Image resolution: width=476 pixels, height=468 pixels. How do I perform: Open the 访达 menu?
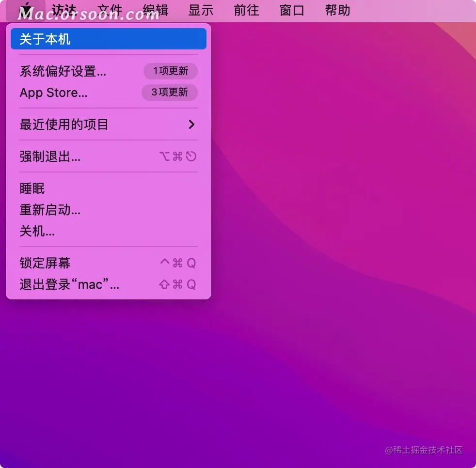point(64,10)
